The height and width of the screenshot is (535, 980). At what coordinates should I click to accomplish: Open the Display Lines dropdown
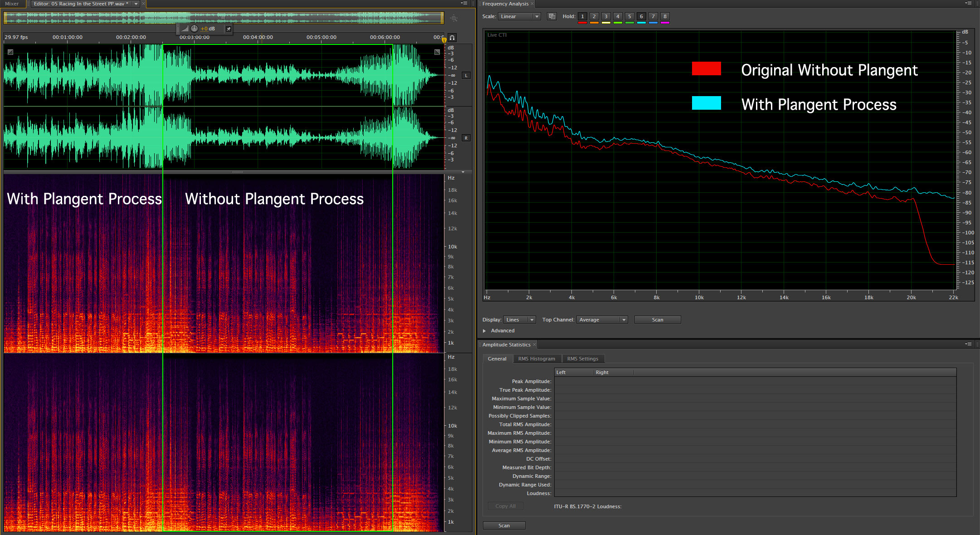[520, 320]
